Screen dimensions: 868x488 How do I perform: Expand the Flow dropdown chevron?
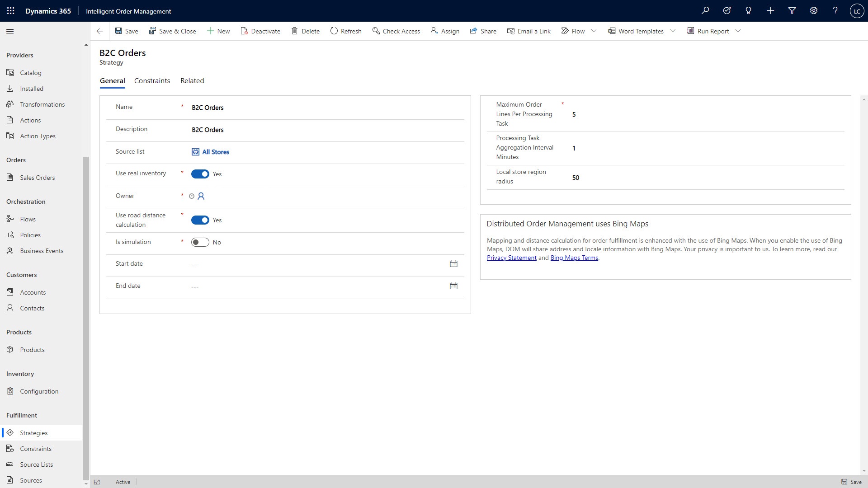594,31
